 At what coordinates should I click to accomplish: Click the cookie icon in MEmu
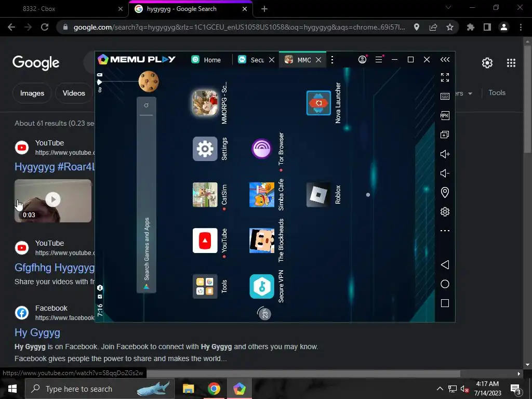[149, 82]
